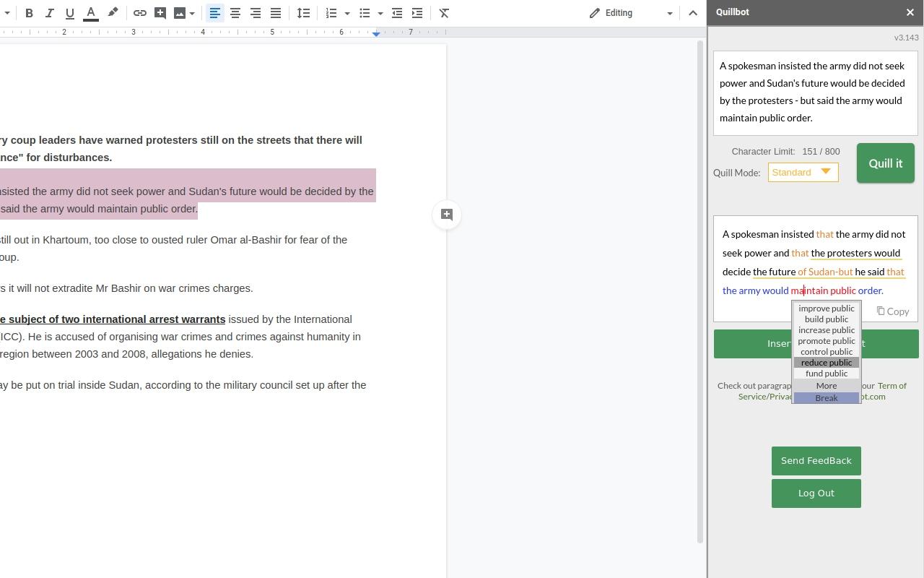Click the Quillbot input text box
The height and width of the screenshot is (578, 924).
click(816, 93)
